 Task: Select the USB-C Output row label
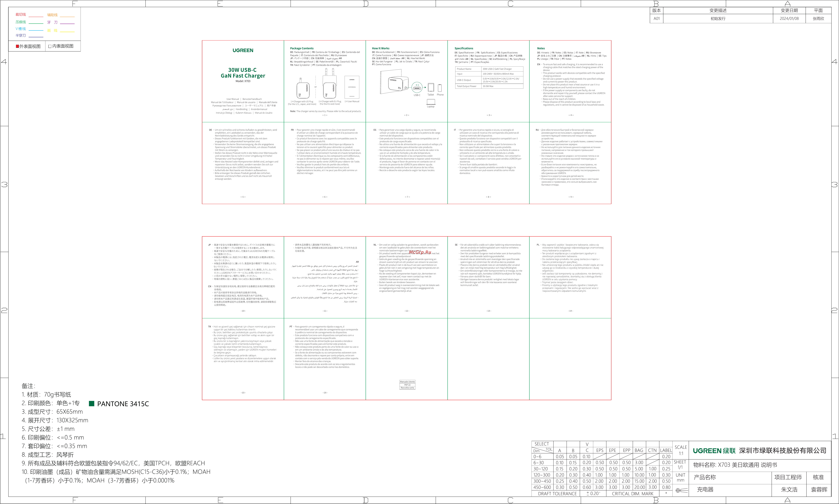point(464,80)
